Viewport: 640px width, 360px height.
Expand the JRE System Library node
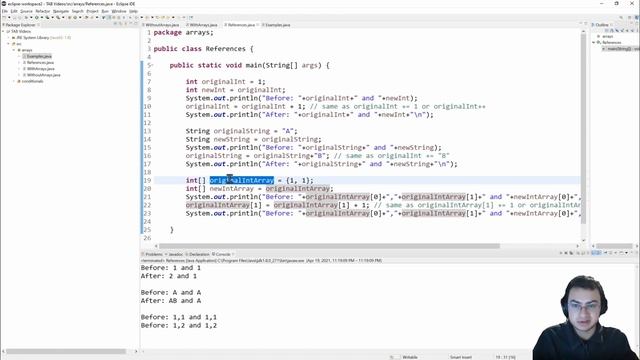pyautogui.click(x=9, y=38)
